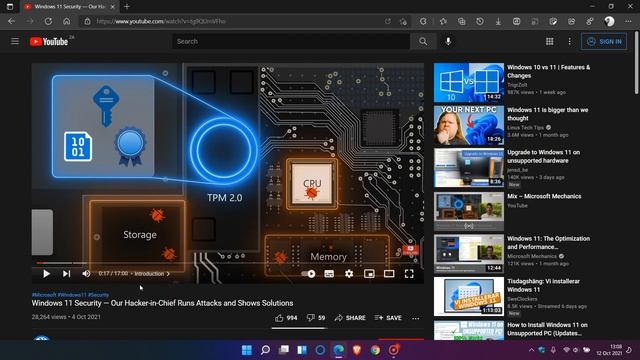Open "Upgrade to Windows 11 on unsupported hardware" thumbnail
The width and height of the screenshot is (640, 360).
(469, 167)
